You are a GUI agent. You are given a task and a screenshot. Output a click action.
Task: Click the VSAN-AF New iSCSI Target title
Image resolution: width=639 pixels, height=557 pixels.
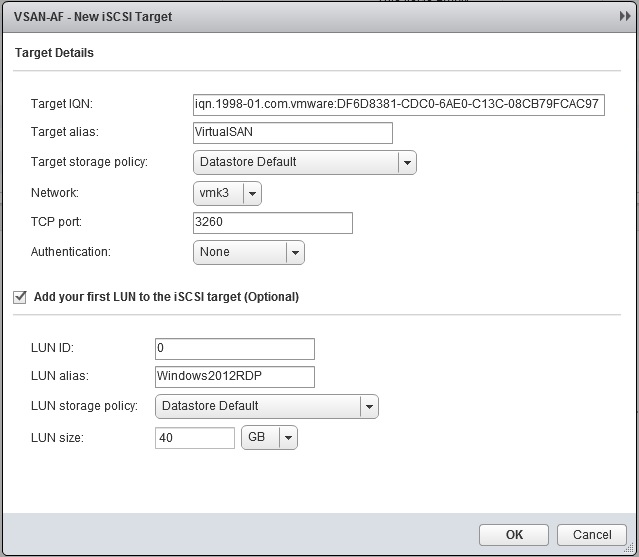82,17
